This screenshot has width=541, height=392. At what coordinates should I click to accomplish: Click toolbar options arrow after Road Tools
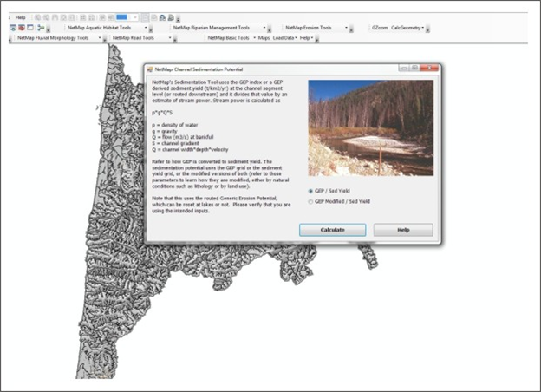[175, 41]
